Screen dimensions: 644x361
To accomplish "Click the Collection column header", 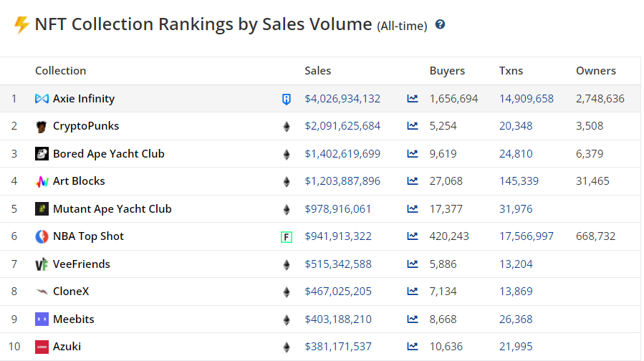I will tap(60, 71).
